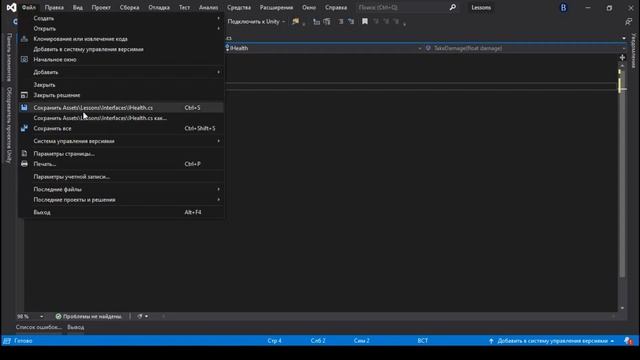Click the Подключить к Unity button
Image resolution: width=640 pixels, height=360 pixels.
click(253, 22)
